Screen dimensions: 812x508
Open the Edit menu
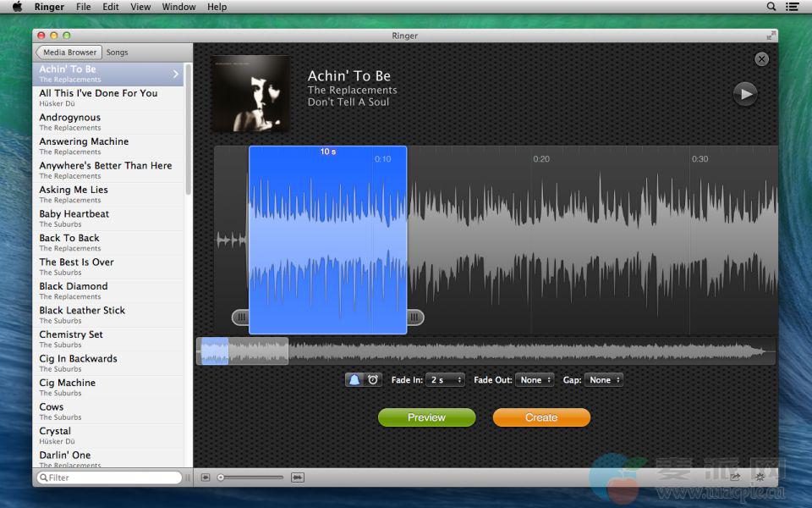[x=111, y=7]
